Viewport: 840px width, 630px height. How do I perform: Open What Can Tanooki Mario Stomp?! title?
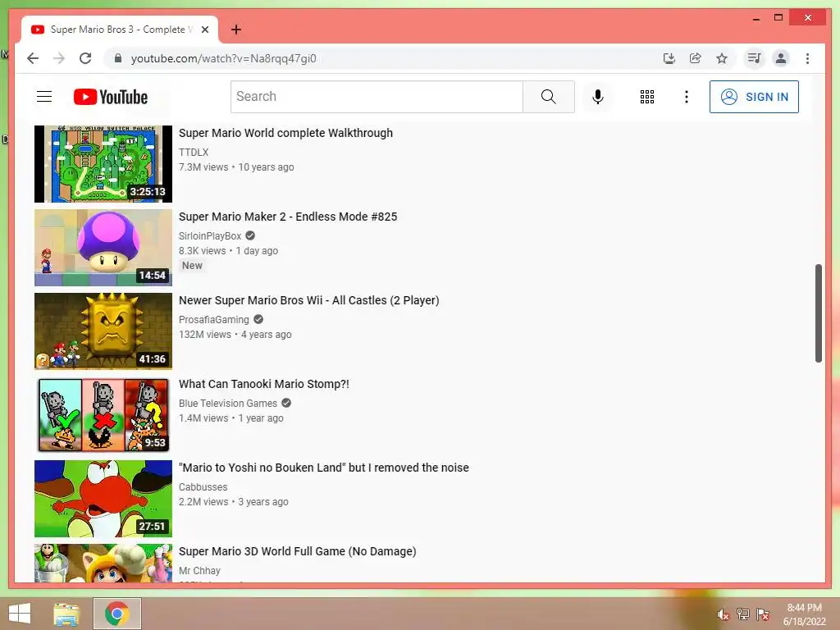tap(263, 384)
